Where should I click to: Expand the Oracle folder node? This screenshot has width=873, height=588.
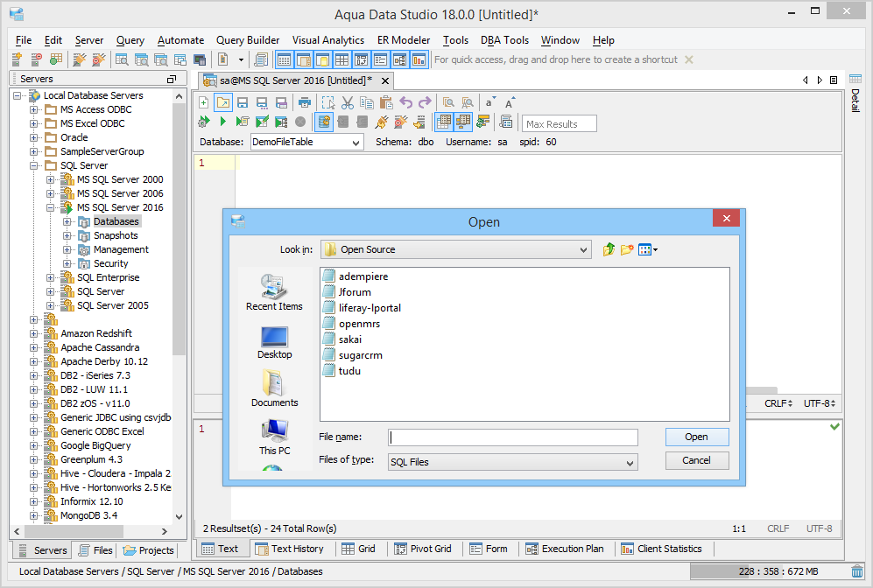tap(34, 137)
